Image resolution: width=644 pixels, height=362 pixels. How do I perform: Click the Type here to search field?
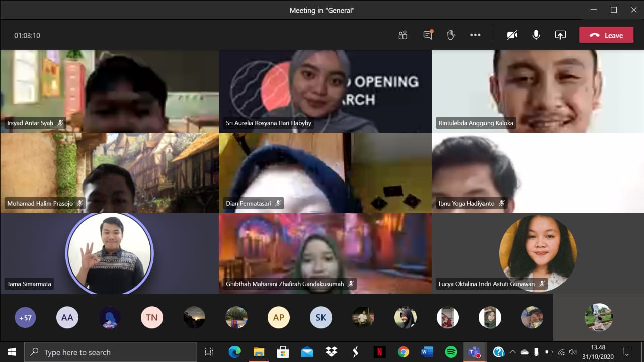click(111, 352)
